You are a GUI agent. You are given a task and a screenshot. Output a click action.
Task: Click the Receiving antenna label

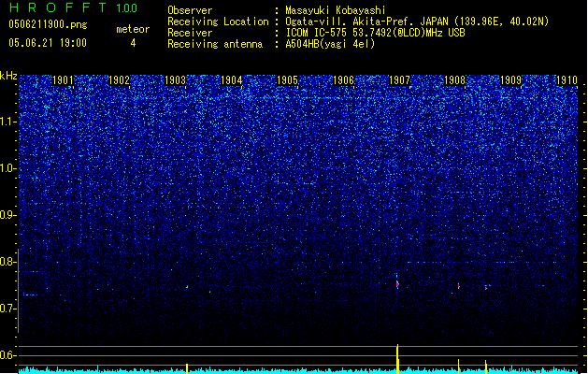coord(215,44)
